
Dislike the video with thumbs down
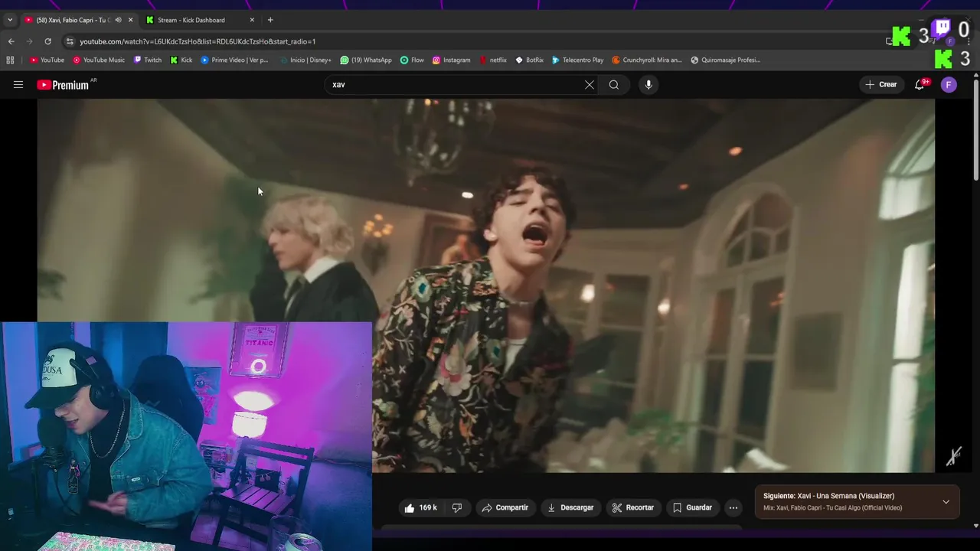tap(457, 507)
